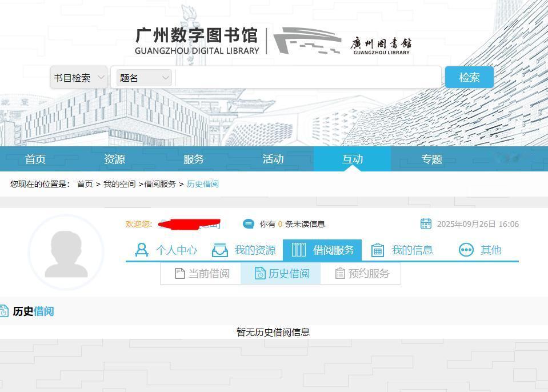The width and height of the screenshot is (548, 392).
Task: Click the 我的信息 calendar icon
Action: coord(378,250)
